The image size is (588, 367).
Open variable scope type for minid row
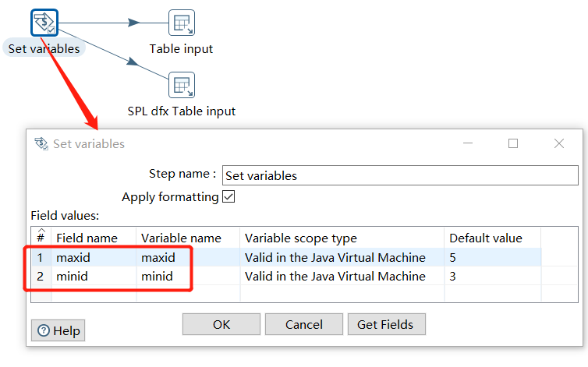coord(342,277)
